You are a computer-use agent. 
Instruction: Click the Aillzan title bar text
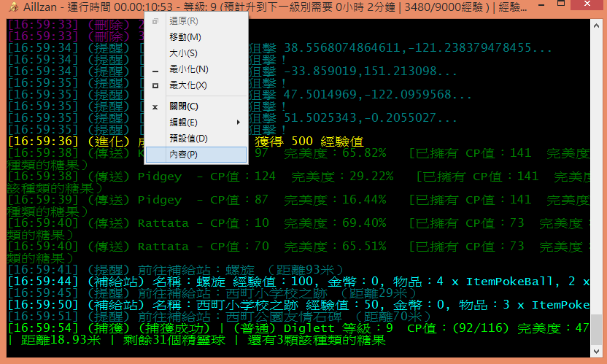tap(275, 7)
